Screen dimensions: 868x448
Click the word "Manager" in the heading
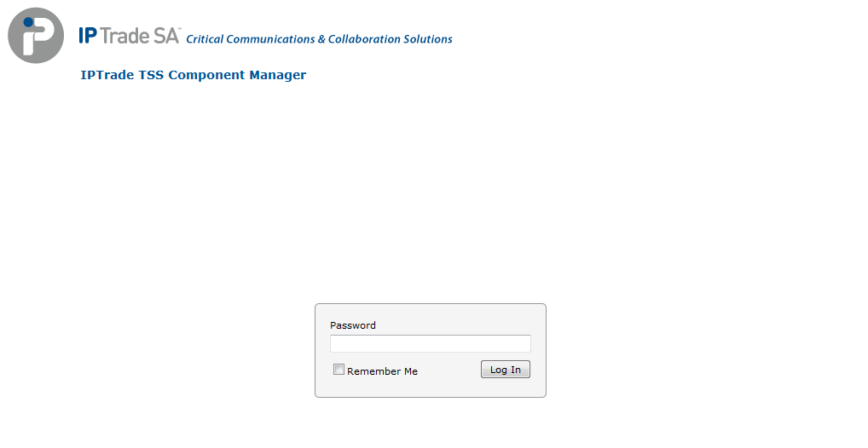tap(277, 75)
